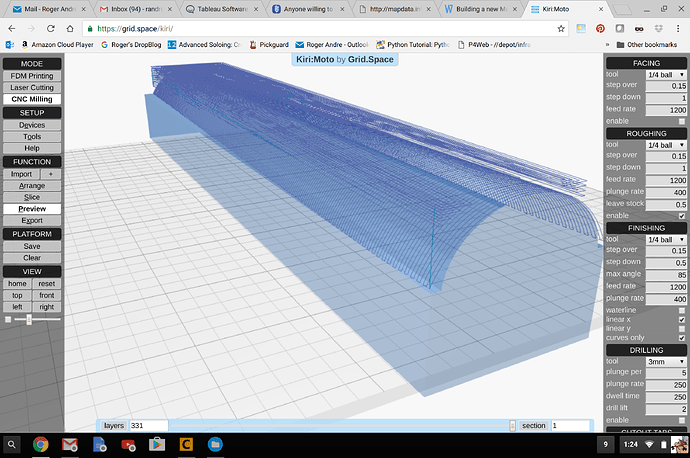Switch to the Anyone willing to tab

[308, 9]
